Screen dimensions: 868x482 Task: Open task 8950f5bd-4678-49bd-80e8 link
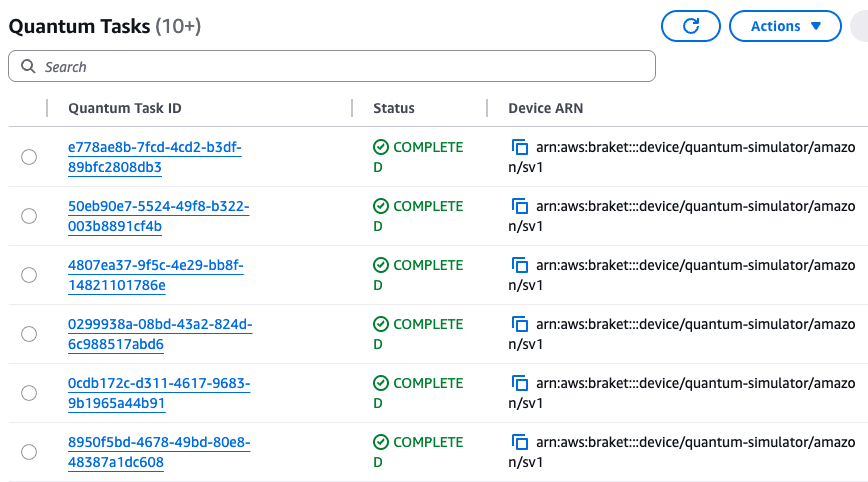pyautogui.click(x=159, y=452)
